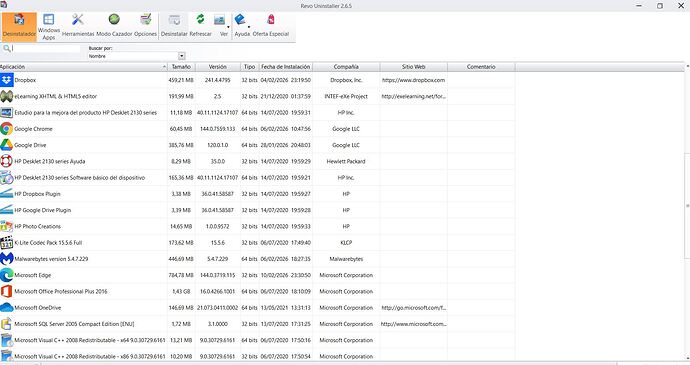The width and height of the screenshot is (690, 365).
Task: Select Visual C++ 2008 Redistributable x64 row
Action: 257,340
